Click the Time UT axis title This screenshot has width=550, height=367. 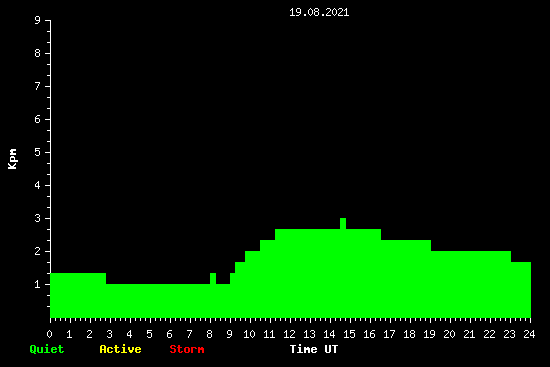pos(314,349)
